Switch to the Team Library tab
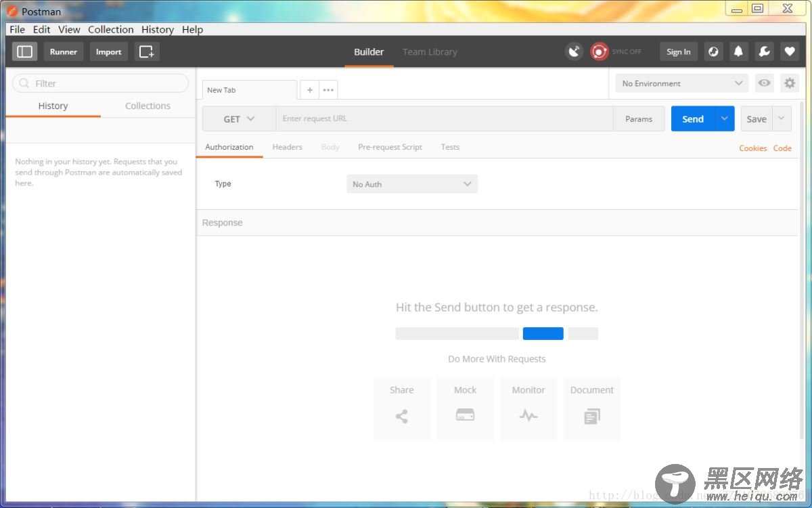 click(x=430, y=52)
